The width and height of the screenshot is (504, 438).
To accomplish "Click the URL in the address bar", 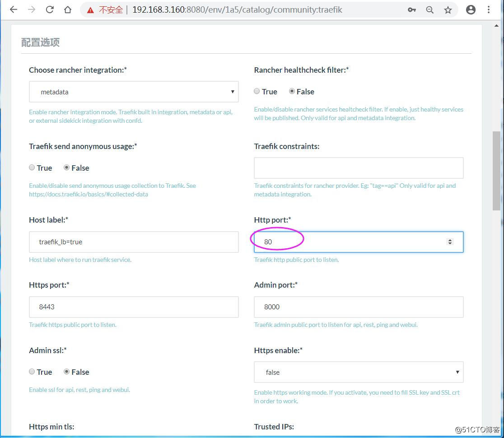I will tap(237, 9).
